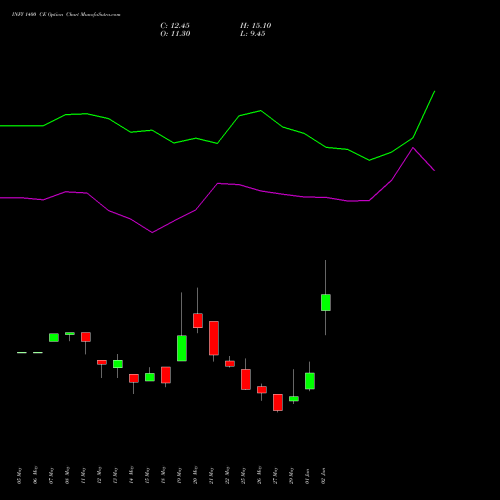
Task: Click the red candlestick for 14 May
Action: point(134,378)
